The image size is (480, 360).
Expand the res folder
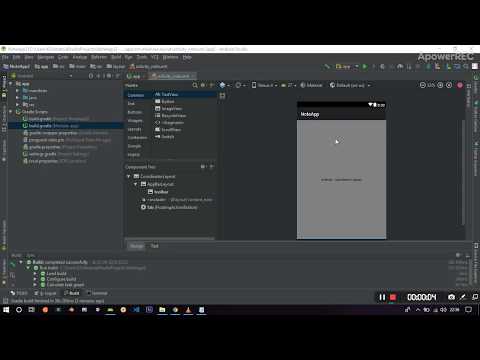(18, 104)
